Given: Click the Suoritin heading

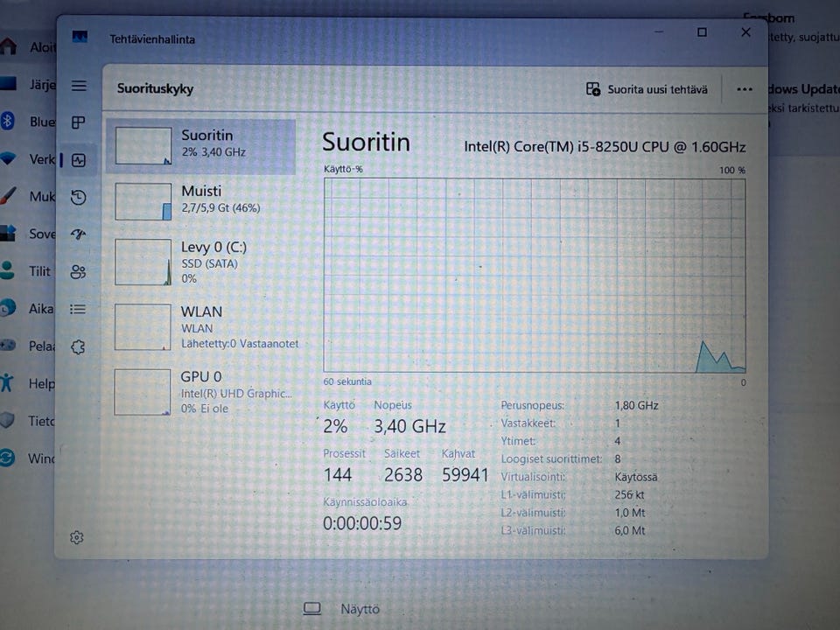Looking at the screenshot, I should [366, 143].
